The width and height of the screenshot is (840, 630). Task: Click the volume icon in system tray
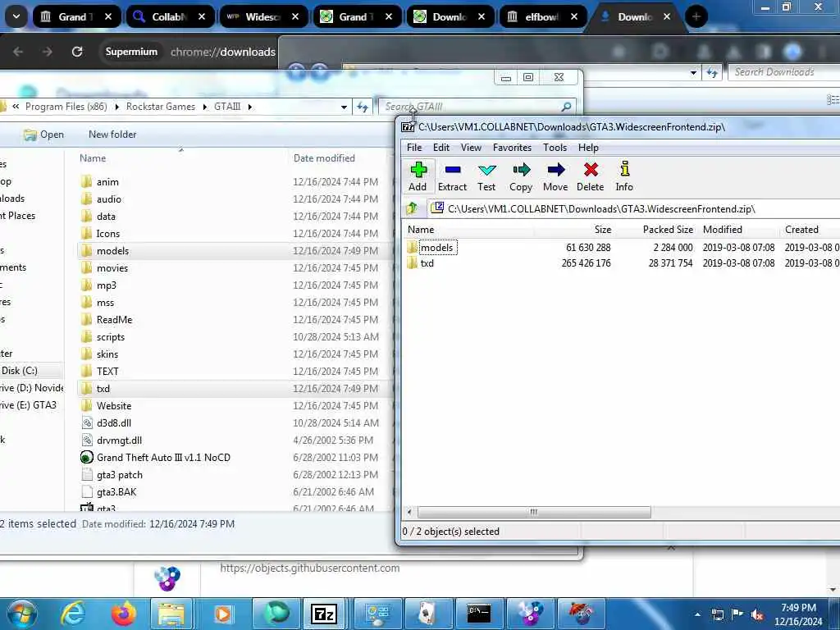(757, 615)
